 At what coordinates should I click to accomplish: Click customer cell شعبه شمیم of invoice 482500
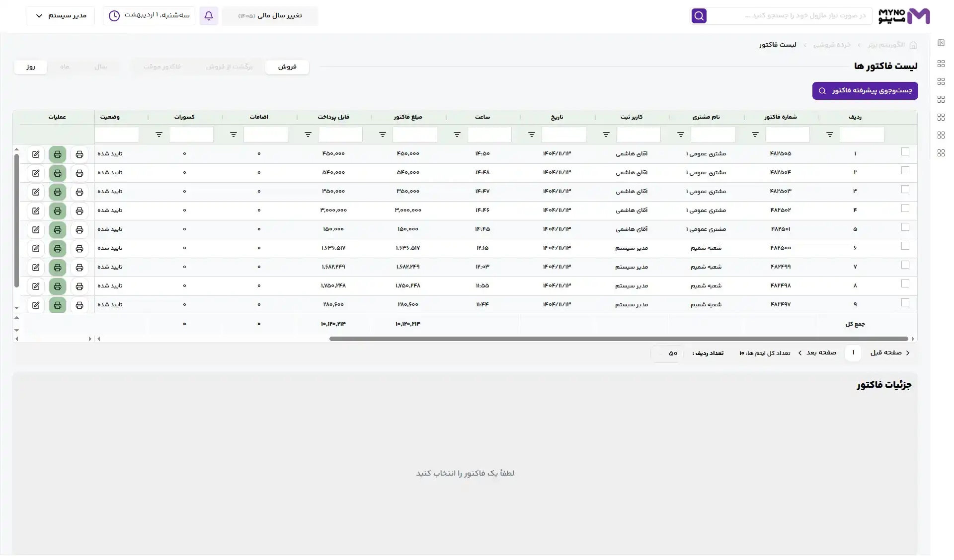point(706,248)
